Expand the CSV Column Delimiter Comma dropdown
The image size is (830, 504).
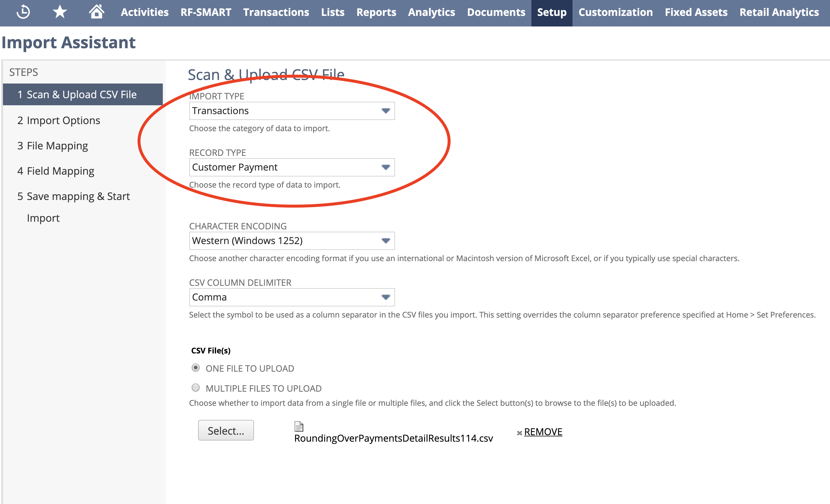291,297
